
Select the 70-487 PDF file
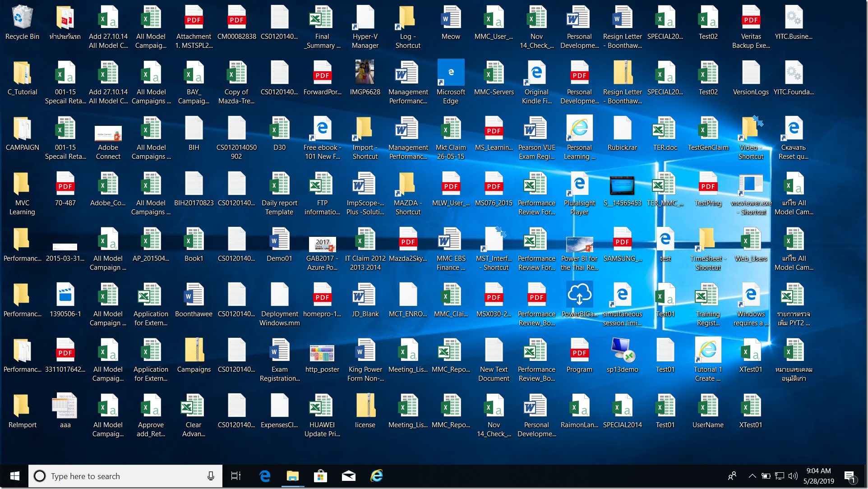pyautogui.click(x=65, y=189)
